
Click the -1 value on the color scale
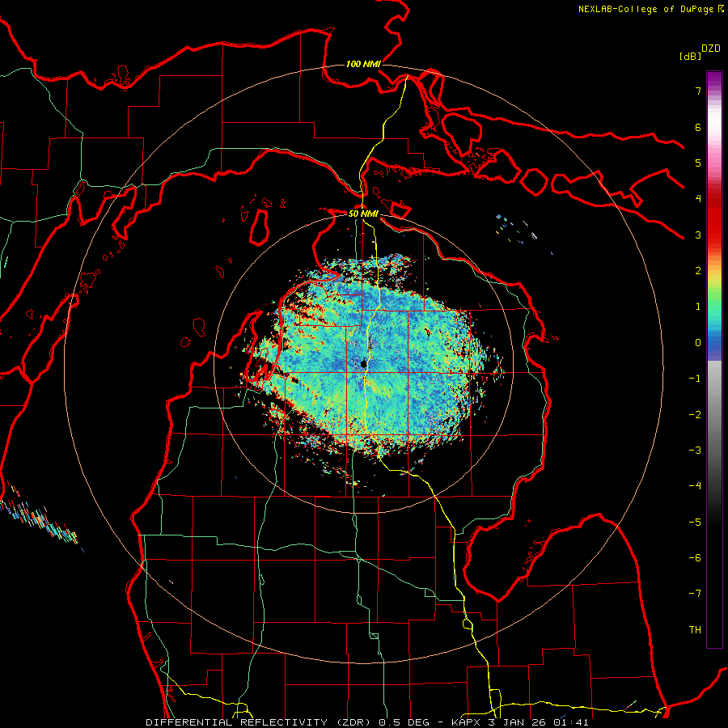click(695, 379)
